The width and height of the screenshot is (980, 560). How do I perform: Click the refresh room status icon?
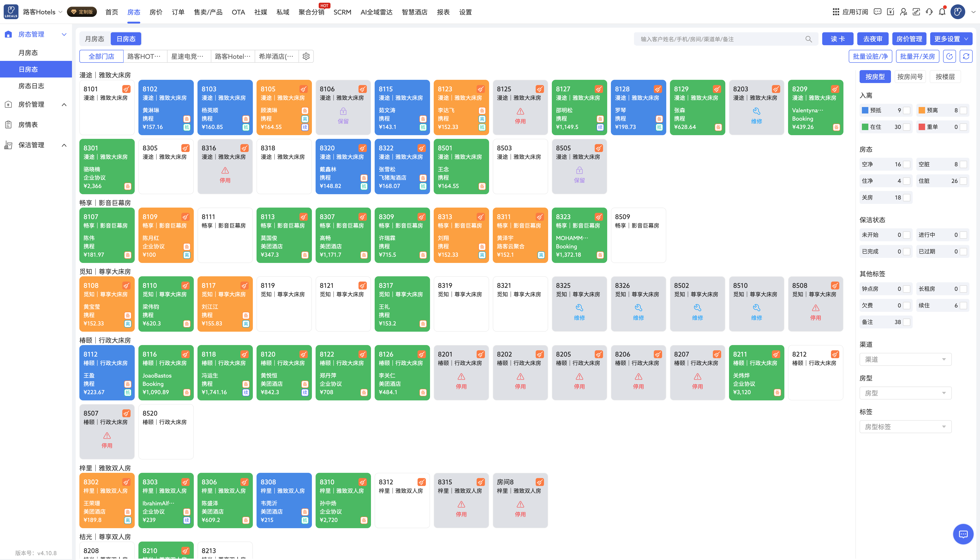pyautogui.click(x=966, y=56)
